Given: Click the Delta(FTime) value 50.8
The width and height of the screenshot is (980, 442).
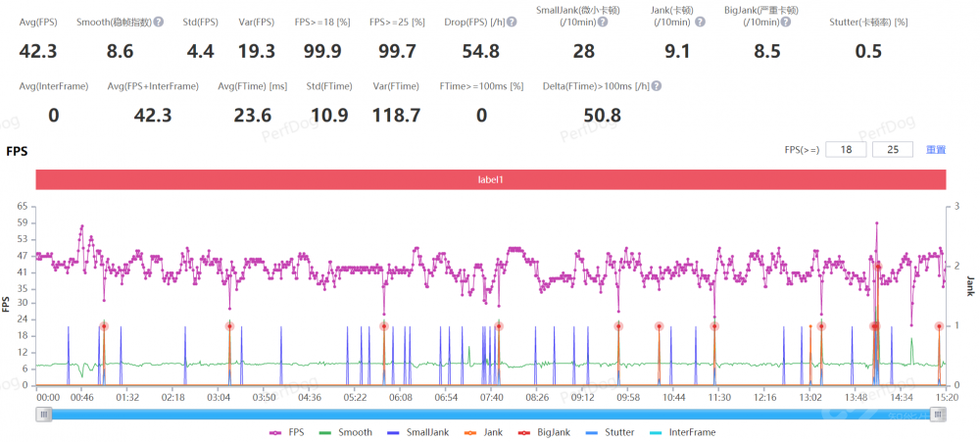Looking at the screenshot, I should click(602, 115).
